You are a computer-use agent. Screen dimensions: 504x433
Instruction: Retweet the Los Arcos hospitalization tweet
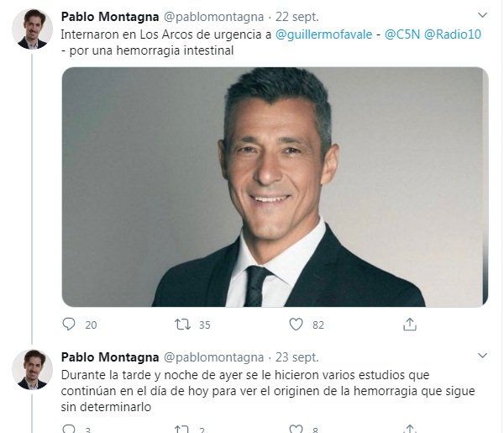(182, 325)
